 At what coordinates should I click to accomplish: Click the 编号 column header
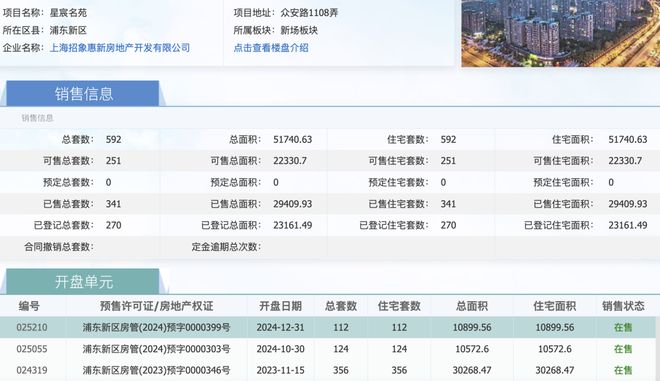[x=29, y=306]
